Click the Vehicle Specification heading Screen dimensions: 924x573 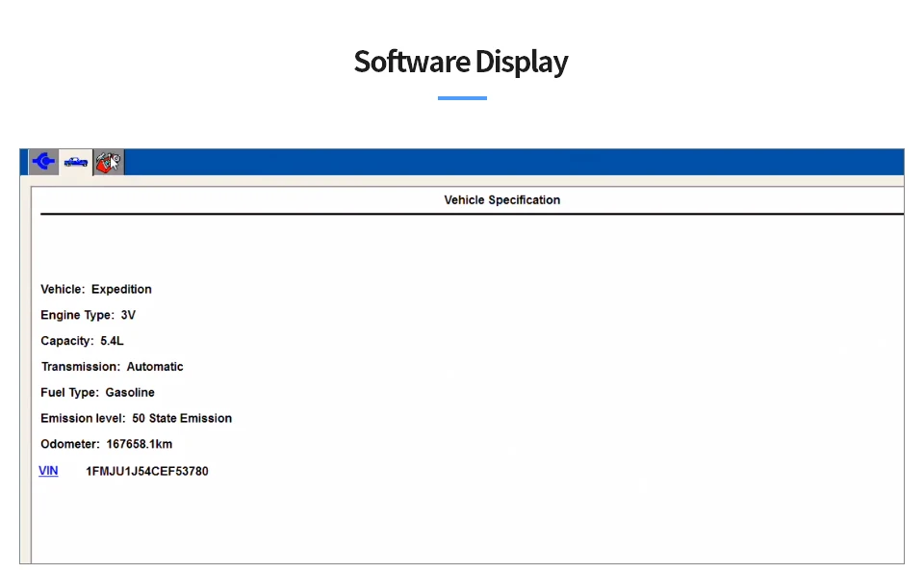[x=502, y=200]
